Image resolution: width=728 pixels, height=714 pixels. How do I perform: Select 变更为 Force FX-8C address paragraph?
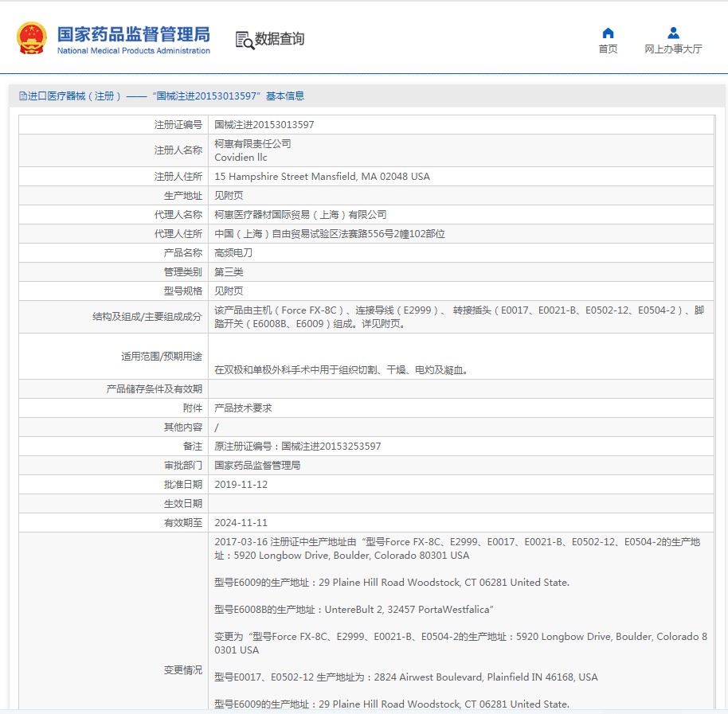click(x=461, y=643)
